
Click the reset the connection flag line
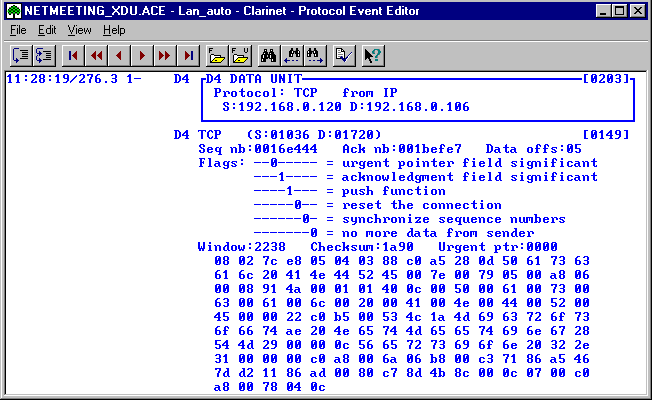[378, 205]
